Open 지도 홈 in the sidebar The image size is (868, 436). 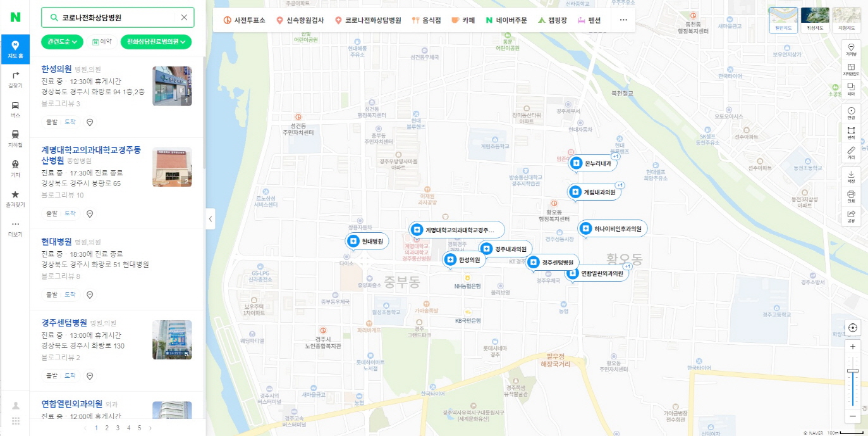pyautogui.click(x=15, y=49)
